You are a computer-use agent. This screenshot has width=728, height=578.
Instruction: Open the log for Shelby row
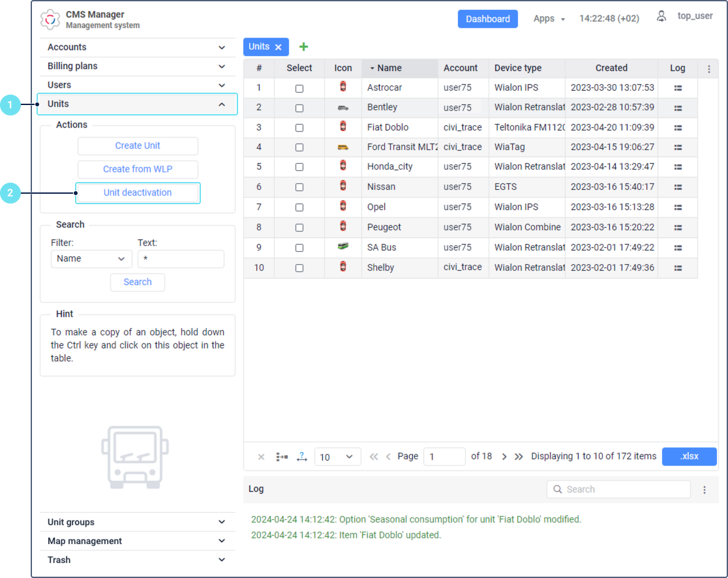click(678, 268)
